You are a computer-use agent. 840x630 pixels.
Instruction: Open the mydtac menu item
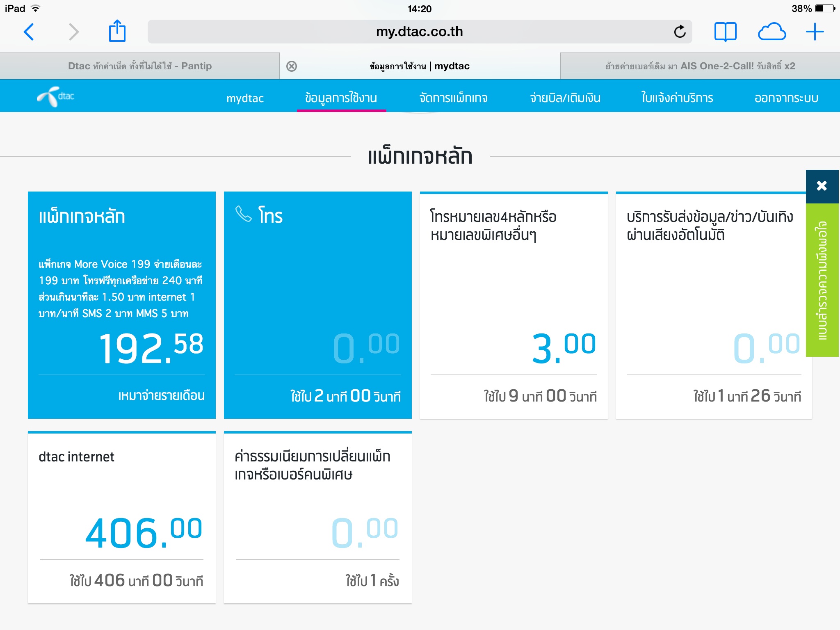(245, 98)
